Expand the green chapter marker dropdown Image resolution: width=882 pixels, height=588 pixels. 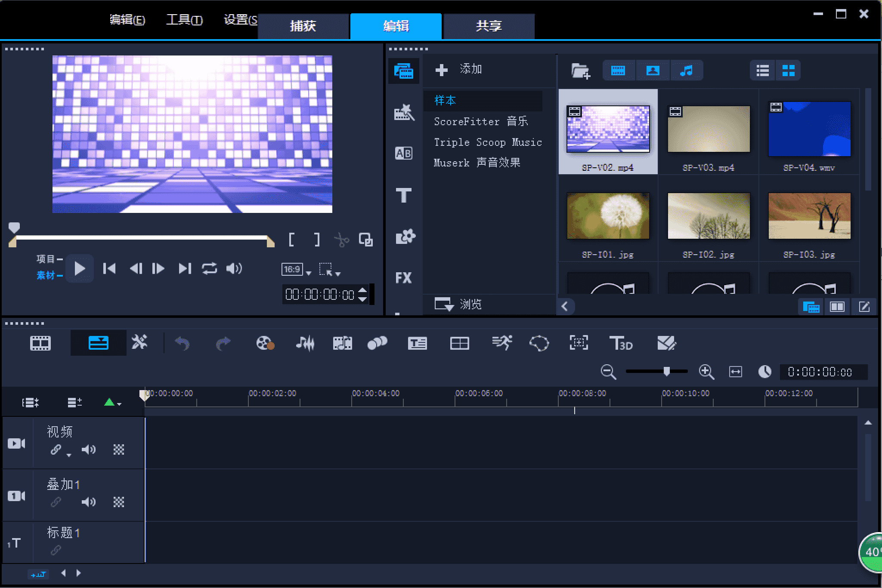(119, 403)
